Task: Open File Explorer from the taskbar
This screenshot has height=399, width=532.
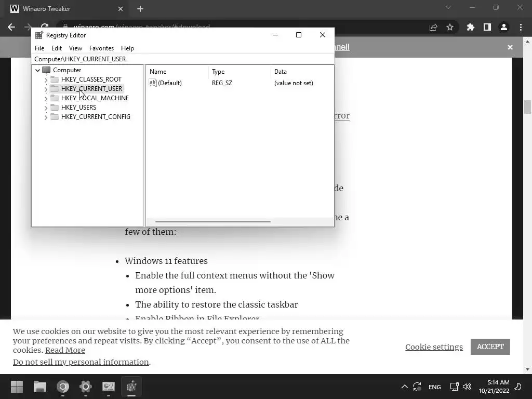Action: [39, 387]
